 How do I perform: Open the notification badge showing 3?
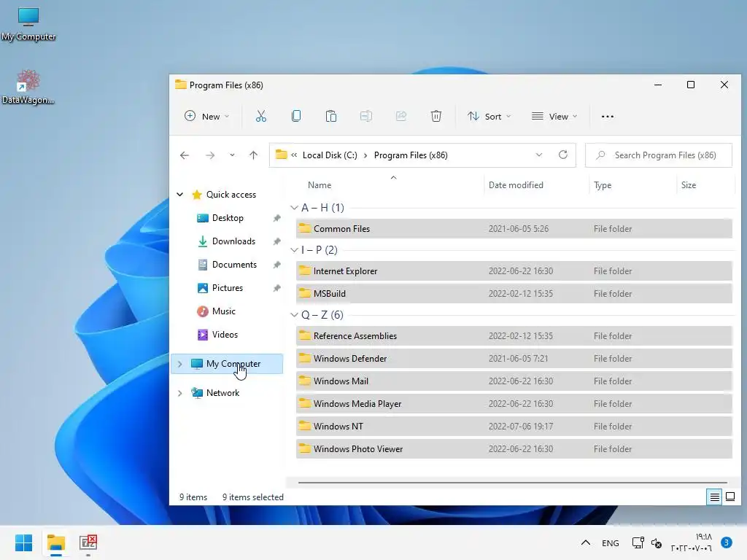coord(726,542)
